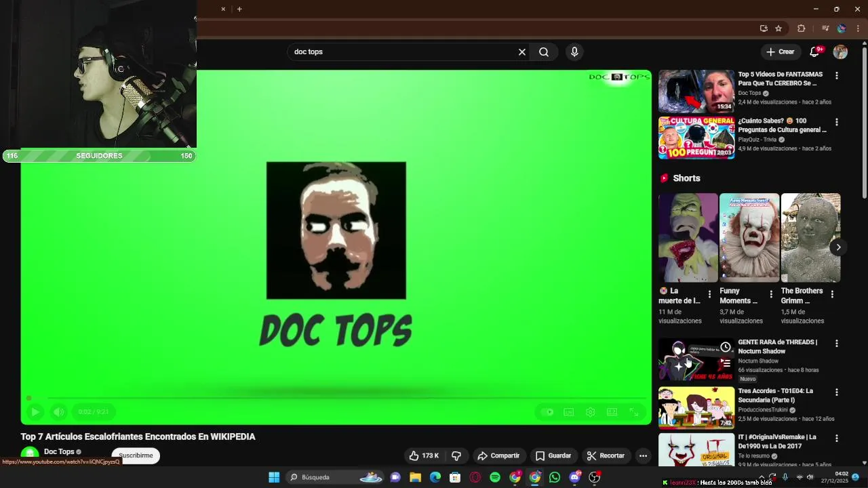
Task: Click the search magnifier button
Action: pos(544,52)
